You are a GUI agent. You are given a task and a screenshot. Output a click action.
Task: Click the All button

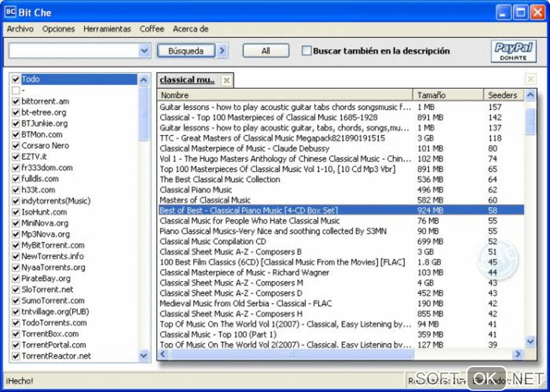click(x=266, y=51)
